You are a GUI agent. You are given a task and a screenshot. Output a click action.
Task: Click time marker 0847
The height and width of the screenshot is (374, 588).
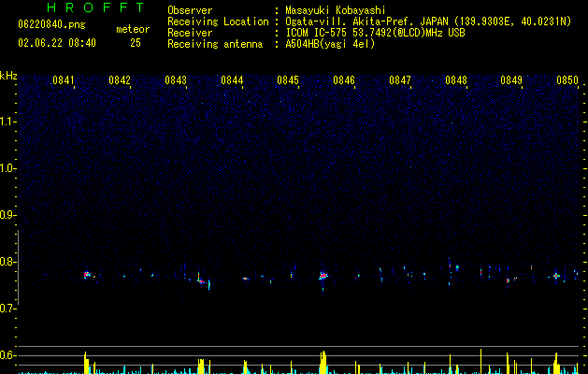pyautogui.click(x=400, y=80)
